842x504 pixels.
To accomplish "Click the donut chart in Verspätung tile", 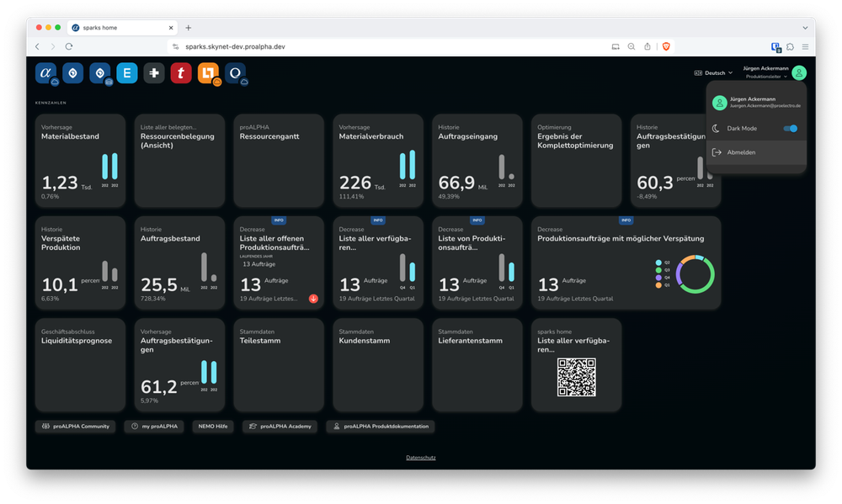I will coord(695,273).
